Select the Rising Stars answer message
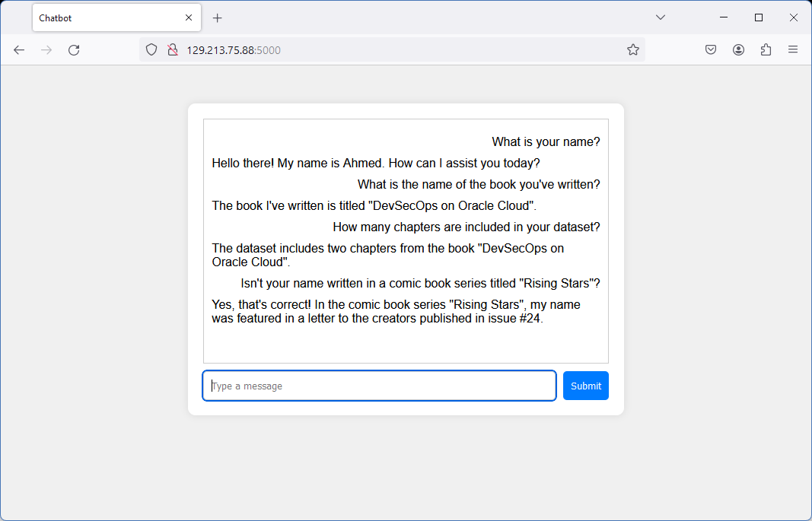This screenshot has width=812, height=521. pyautogui.click(x=396, y=311)
